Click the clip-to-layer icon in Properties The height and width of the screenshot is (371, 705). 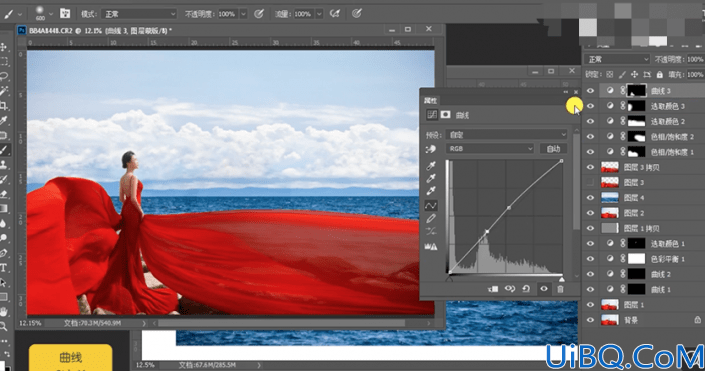click(493, 289)
